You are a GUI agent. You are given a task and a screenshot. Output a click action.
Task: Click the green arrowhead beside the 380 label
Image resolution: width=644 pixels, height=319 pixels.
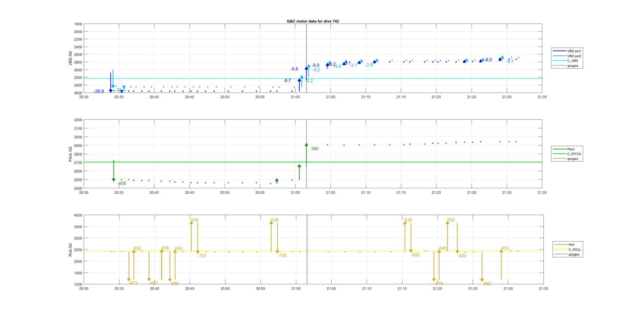point(306,145)
